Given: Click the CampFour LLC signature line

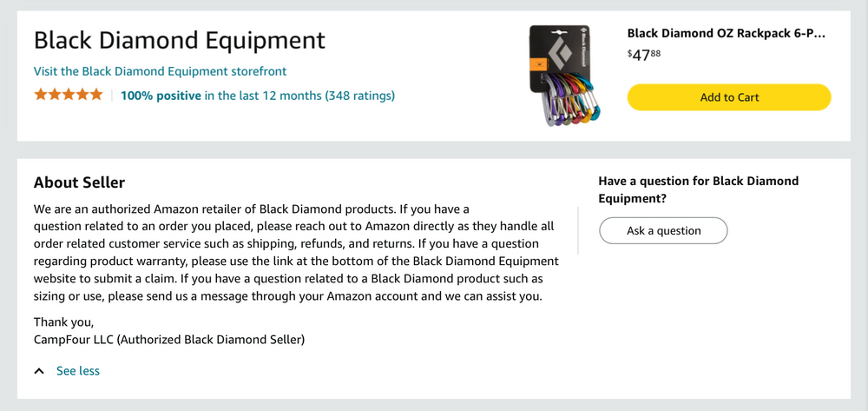Looking at the screenshot, I should coord(169,340).
